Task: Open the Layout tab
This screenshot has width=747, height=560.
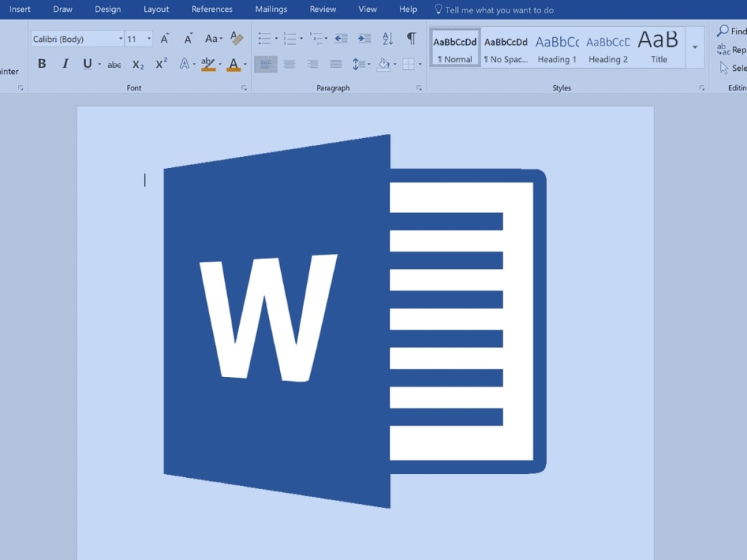Action: (156, 10)
